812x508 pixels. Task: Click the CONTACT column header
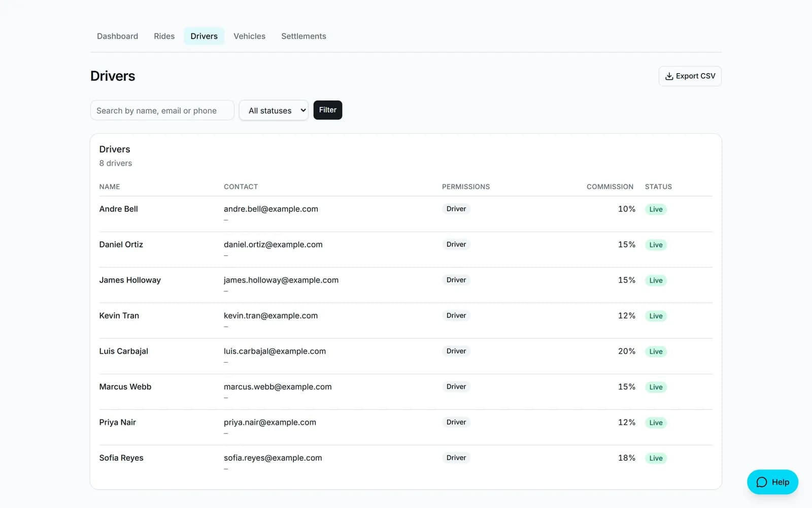coord(241,187)
